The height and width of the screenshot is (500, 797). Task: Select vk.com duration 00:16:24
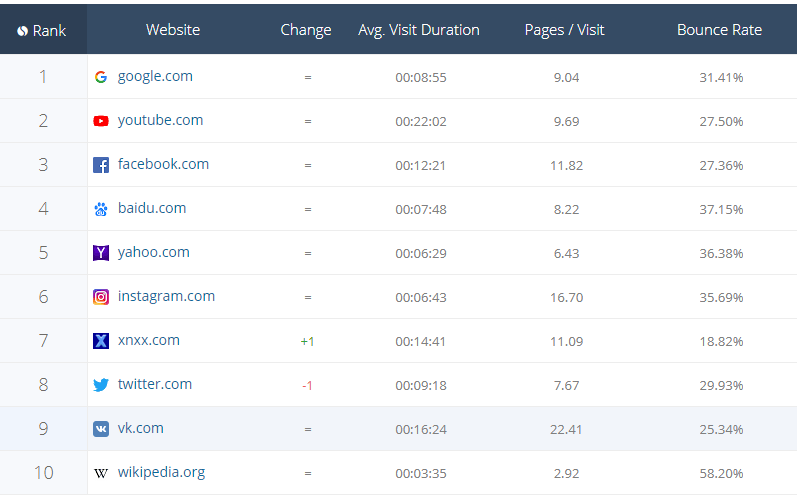pos(421,430)
